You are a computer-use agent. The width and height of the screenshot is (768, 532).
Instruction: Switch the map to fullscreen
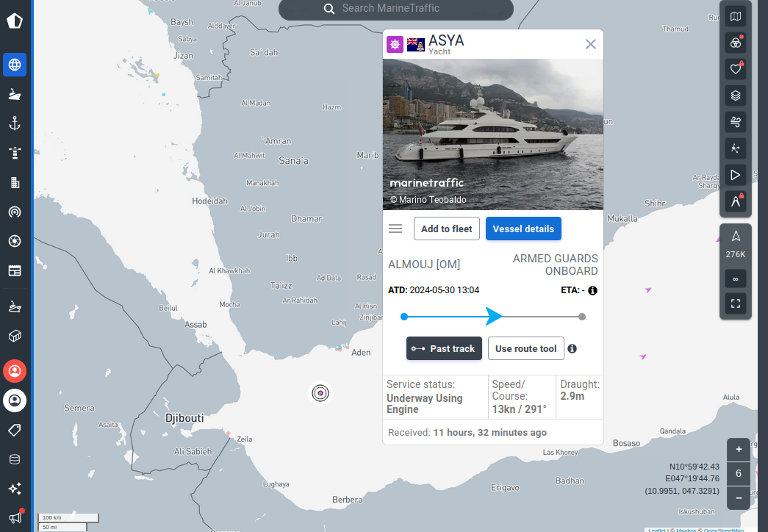(x=735, y=303)
